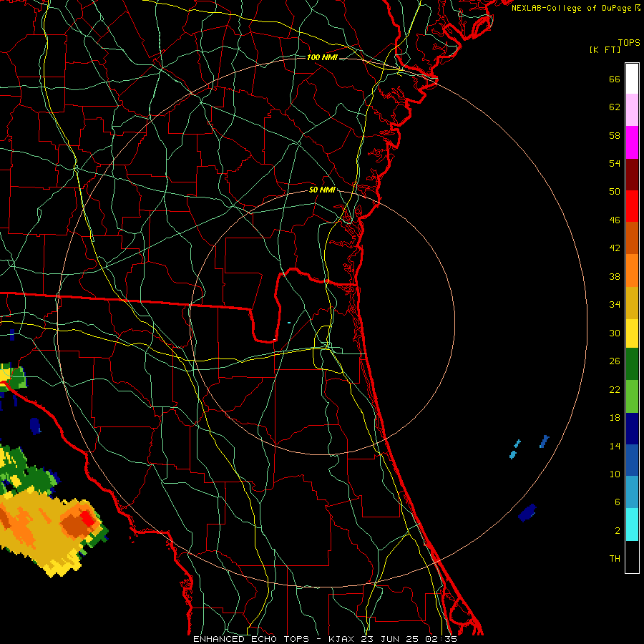Image resolution: width=644 pixels, height=644 pixels.
Task: Click the light blue 6 kft legend swatch
Action: click(632, 492)
